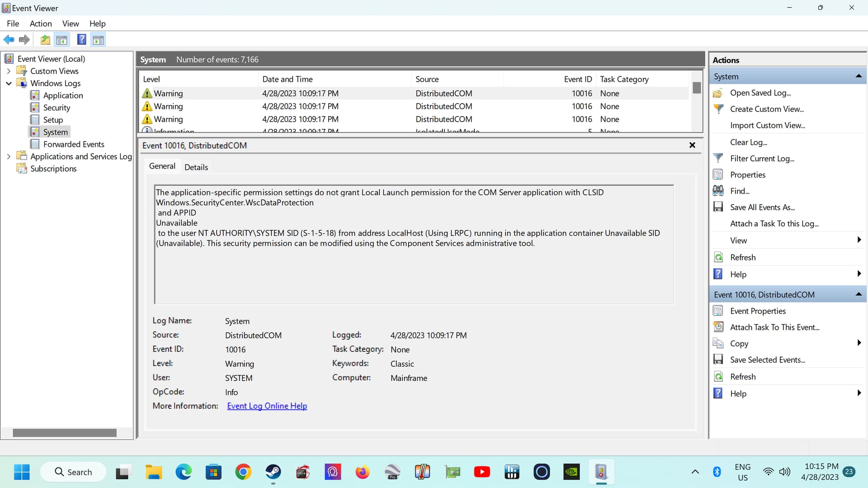Switch to the Details tab

tap(196, 167)
